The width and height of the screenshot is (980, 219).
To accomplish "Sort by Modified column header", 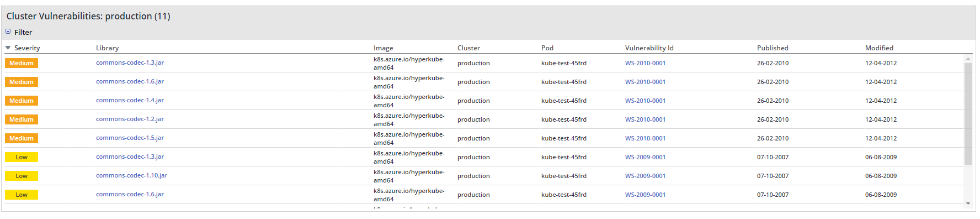I will pyautogui.click(x=879, y=48).
